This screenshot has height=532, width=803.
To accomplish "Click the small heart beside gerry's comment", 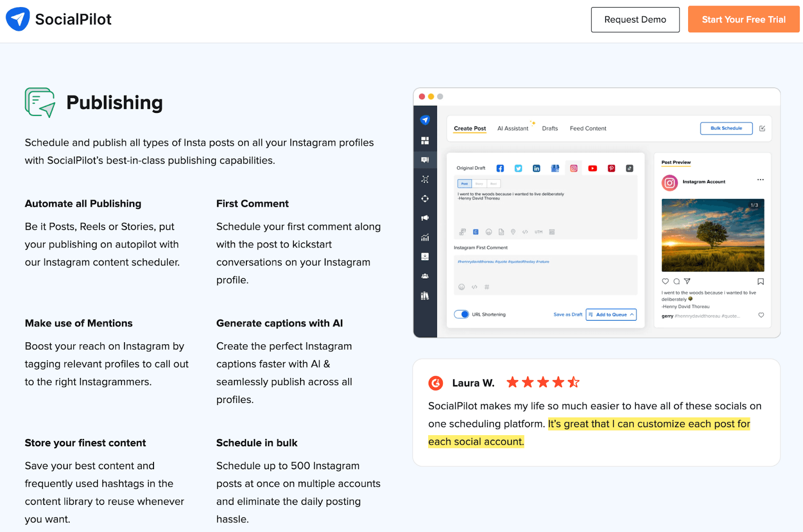I will point(761,315).
